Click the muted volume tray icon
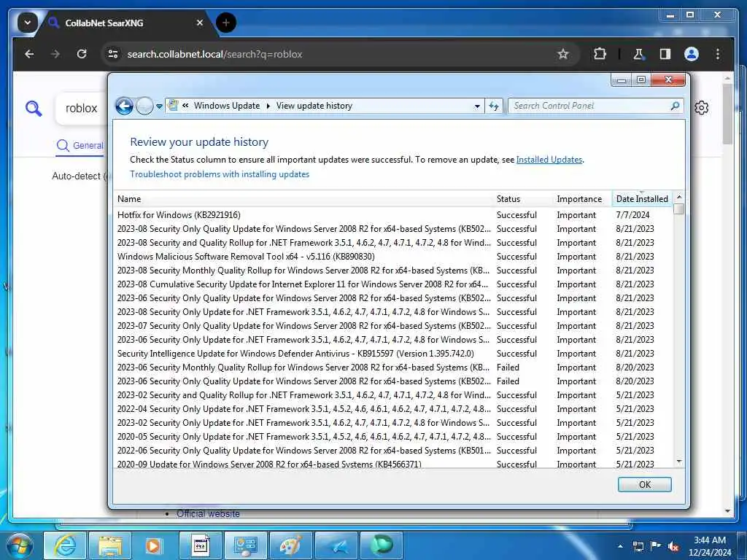The width and height of the screenshot is (747, 560). (x=673, y=546)
